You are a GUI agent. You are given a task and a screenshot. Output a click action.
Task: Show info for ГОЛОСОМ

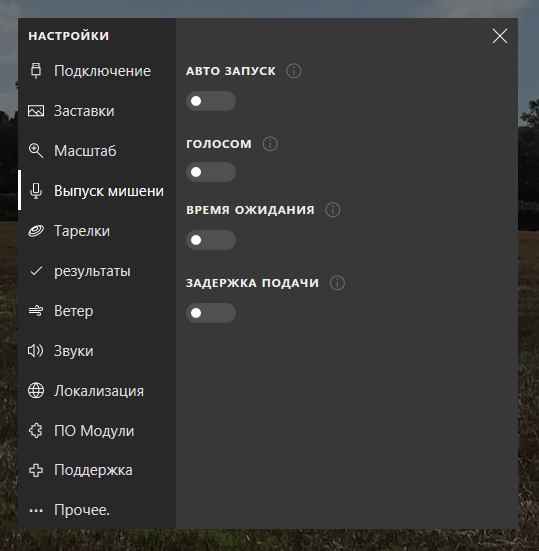coord(270,144)
